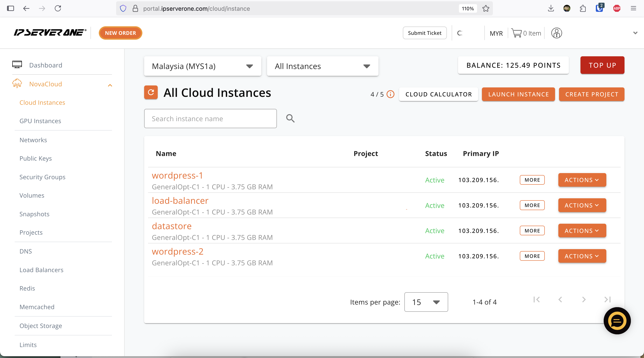Open Public Keys in sidebar
The height and width of the screenshot is (358, 644).
(36, 158)
